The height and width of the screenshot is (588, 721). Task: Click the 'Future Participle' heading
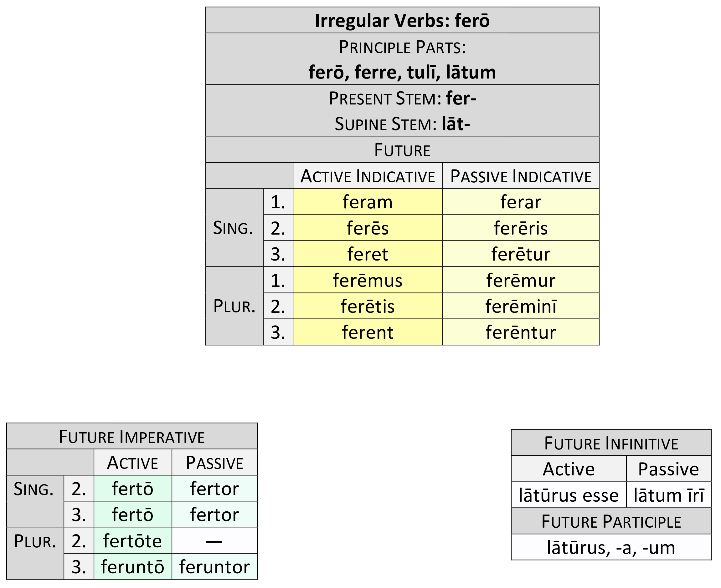coord(611,521)
